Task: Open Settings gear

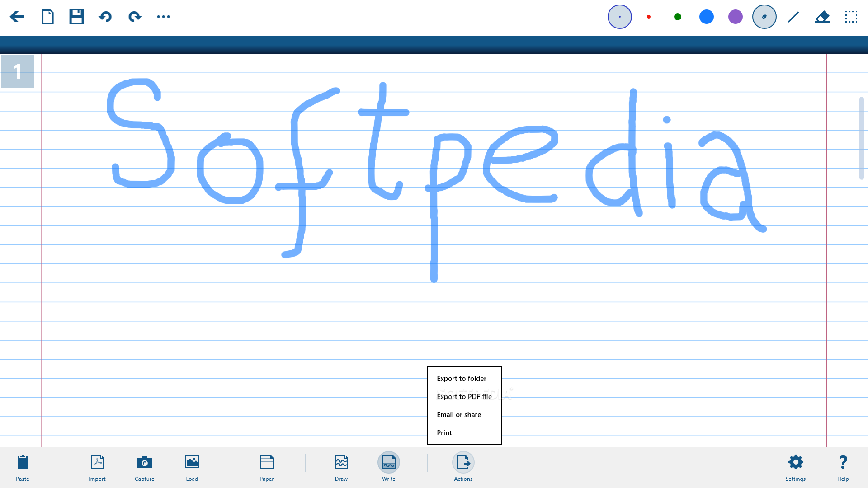Action: [x=796, y=468]
